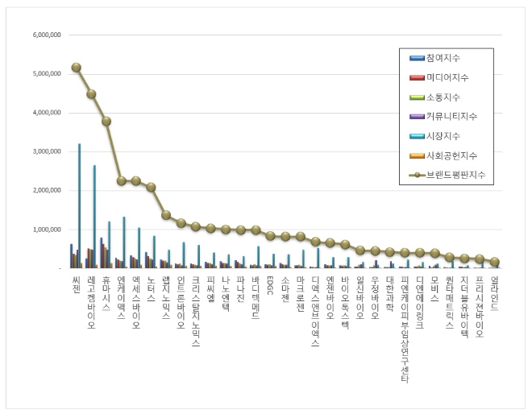
Task: Click the 브랜드평판지수 line marker in legend
Action: click(x=417, y=174)
